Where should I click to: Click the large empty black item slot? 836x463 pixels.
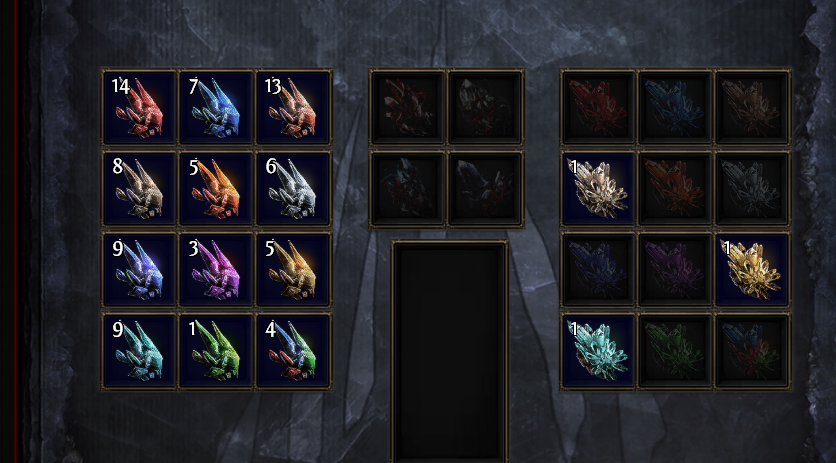point(449,352)
